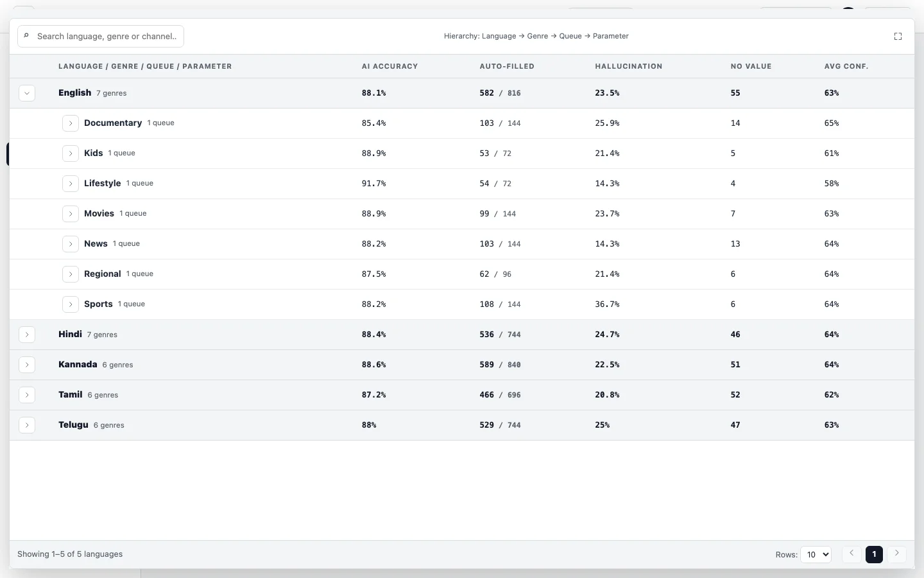This screenshot has height=578, width=924.
Task: Click News auto-filled 103 / 144
Action: click(x=500, y=244)
